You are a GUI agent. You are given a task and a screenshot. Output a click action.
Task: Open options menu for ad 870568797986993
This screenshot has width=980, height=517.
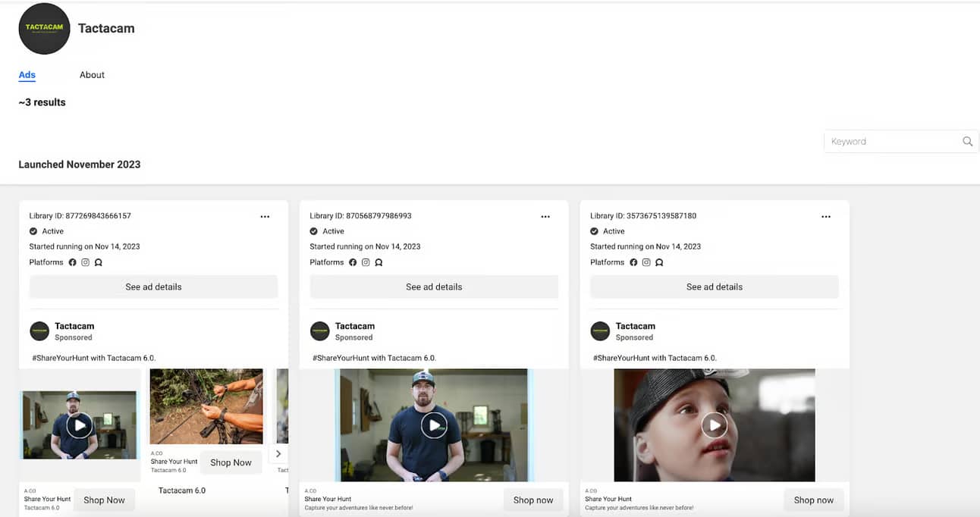(x=545, y=216)
